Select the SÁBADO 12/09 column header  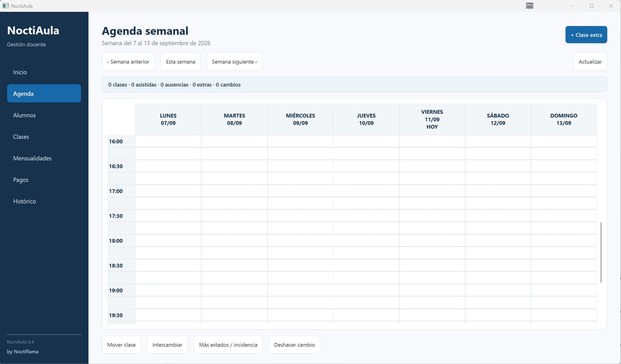click(x=498, y=119)
